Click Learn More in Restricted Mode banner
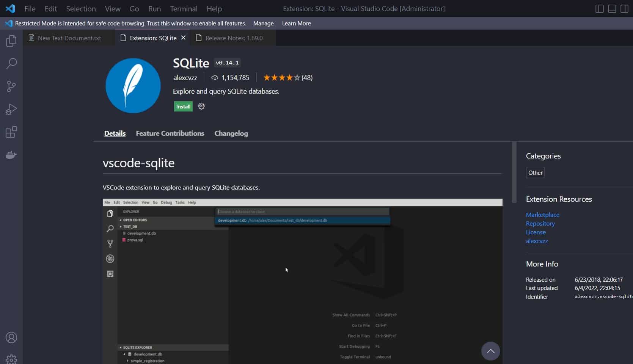633x364 pixels. pos(296,24)
